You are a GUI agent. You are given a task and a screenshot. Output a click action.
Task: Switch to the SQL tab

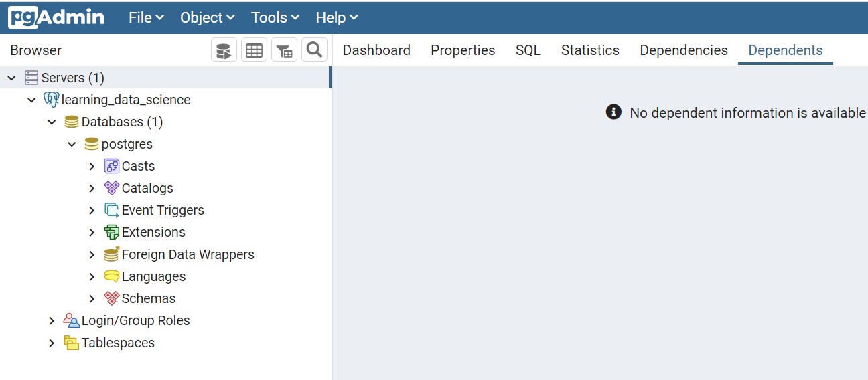click(528, 50)
